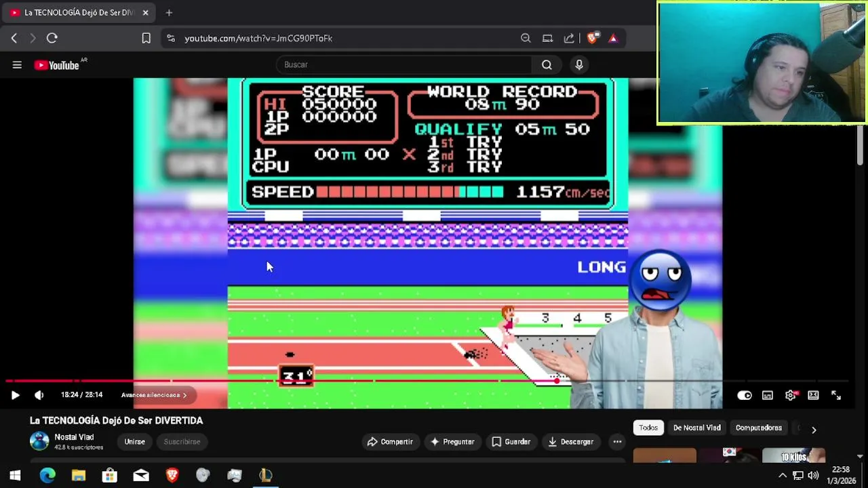
Task: Play the paused video
Action: [15, 395]
